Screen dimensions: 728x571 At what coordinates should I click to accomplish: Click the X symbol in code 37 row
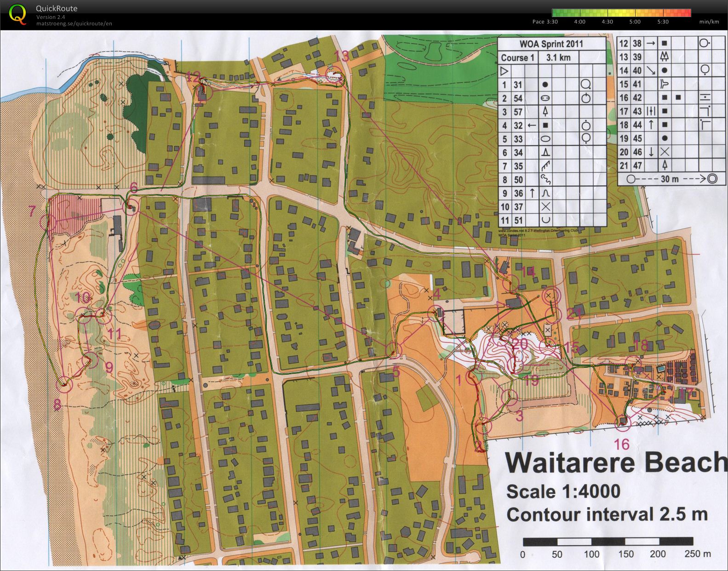point(545,207)
